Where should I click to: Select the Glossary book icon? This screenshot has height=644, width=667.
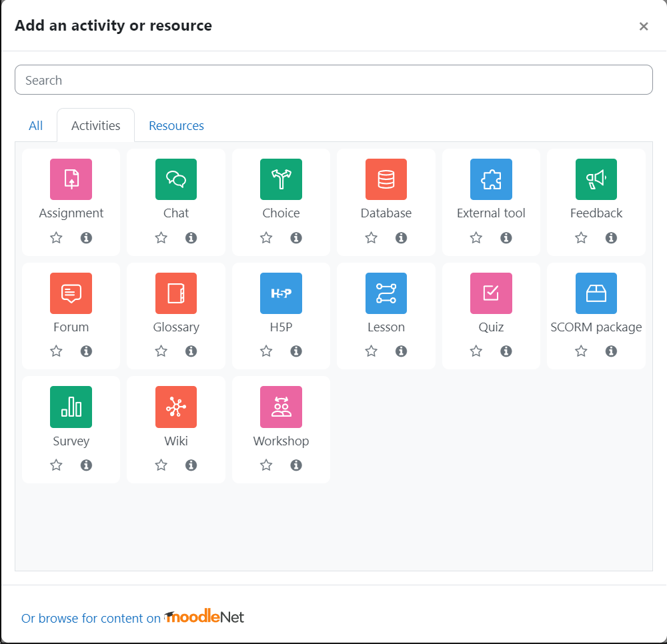click(x=176, y=293)
